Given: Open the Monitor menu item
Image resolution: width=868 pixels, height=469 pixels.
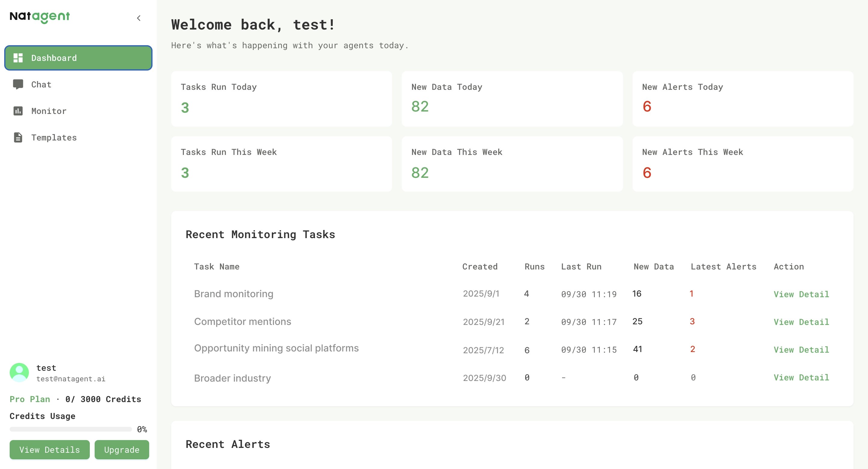Looking at the screenshot, I should [49, 111].
